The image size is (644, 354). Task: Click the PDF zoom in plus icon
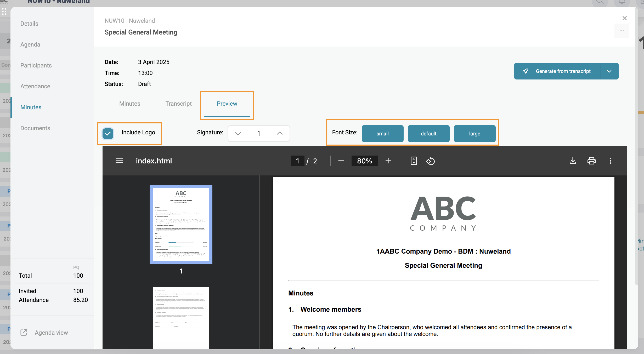point(388,161)
